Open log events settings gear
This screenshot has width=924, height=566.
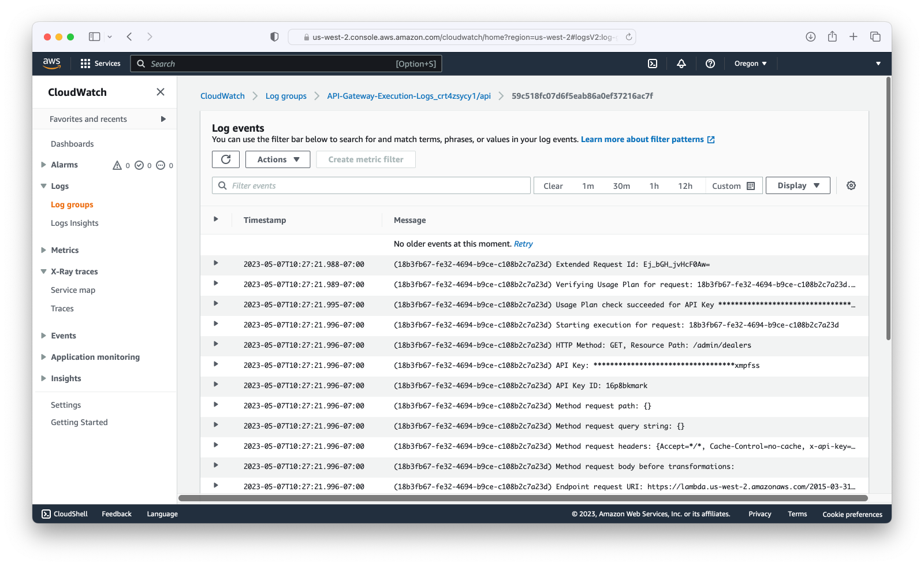[x=851, y=185]
